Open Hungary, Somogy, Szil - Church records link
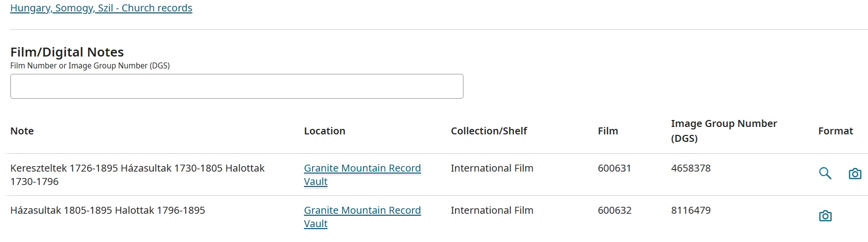This screenshot has height=242, width=868. [101, 8]
